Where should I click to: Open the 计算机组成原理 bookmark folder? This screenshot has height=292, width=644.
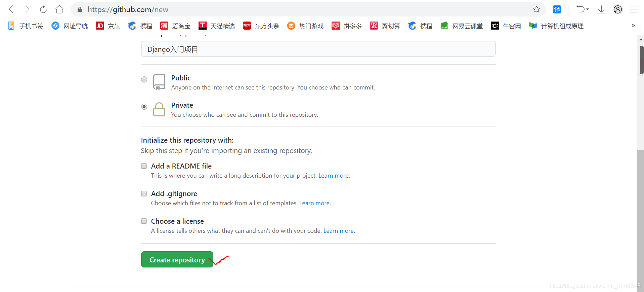click(556, 26)
